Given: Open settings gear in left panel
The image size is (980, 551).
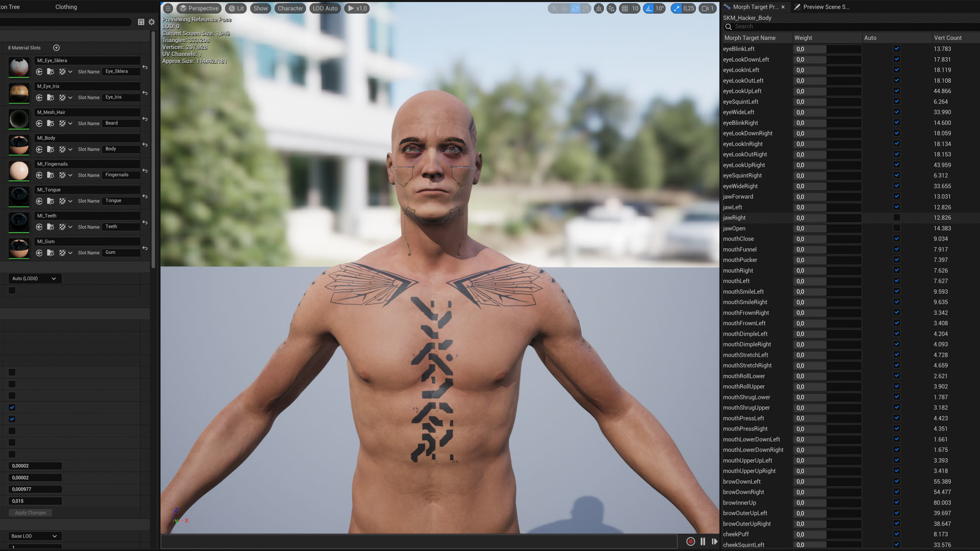Looking at the screenshot, I should 152,22.
